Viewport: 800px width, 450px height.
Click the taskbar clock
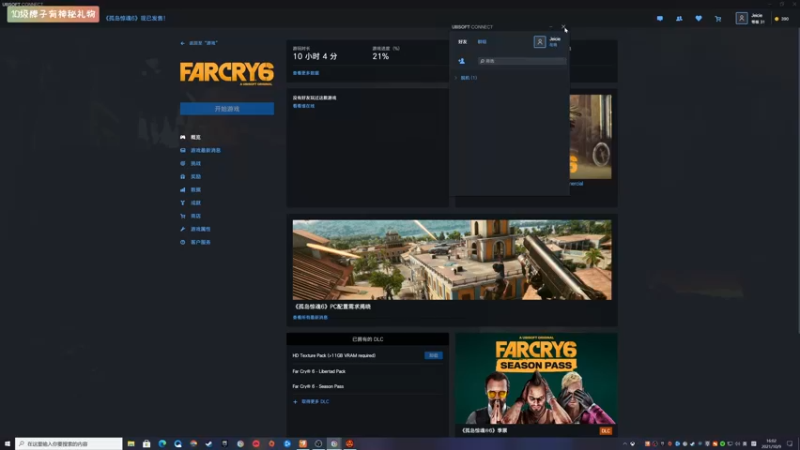[x=771, y=444]
